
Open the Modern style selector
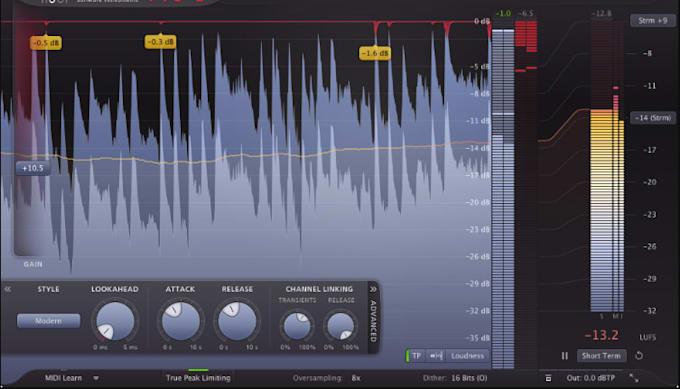(x=49, y=321)
